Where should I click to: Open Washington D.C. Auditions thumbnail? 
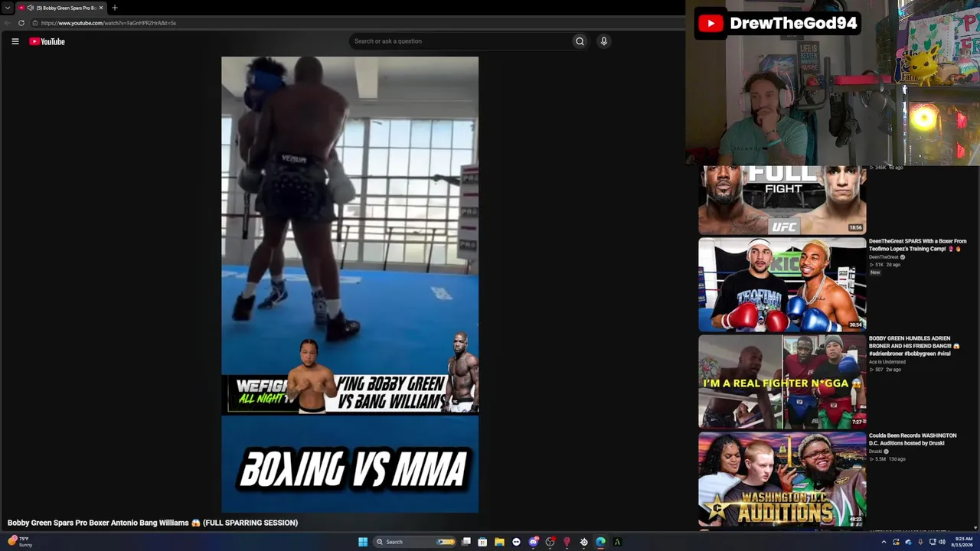click(782, 479)
